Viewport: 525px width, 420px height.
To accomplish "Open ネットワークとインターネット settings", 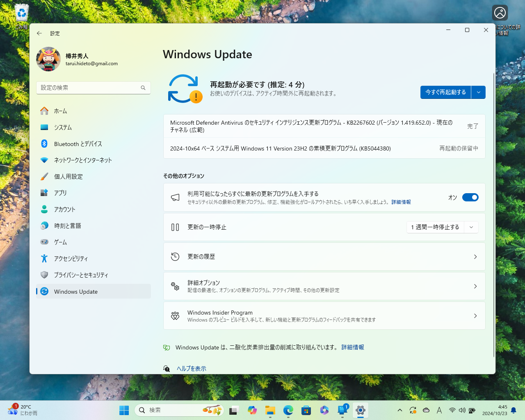I will coord(94,160).
